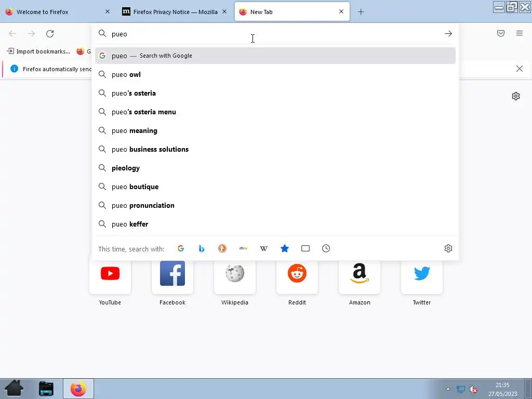Close the New Tab tab
The height and width of the screenshot is (399, 532).
[341, 11]
